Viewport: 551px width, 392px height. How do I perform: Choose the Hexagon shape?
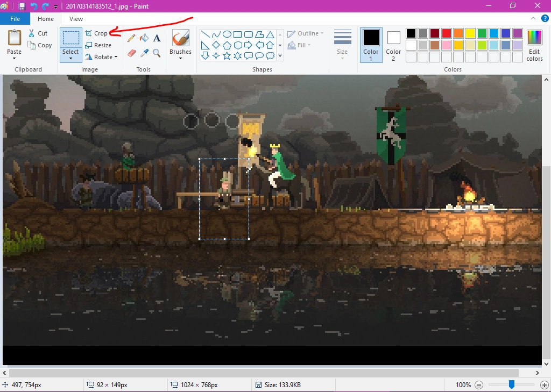pyautogui.click(x=237, y=45)
